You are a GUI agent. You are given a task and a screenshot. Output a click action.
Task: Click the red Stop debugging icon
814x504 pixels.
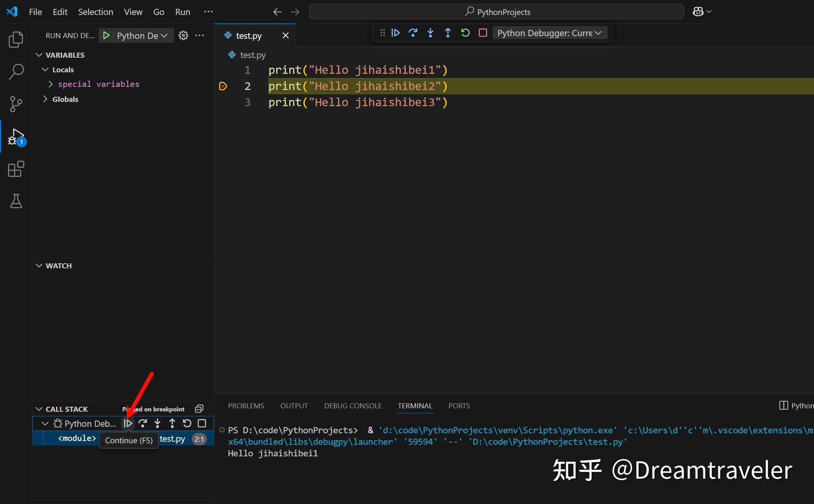[x=483, y=33]
